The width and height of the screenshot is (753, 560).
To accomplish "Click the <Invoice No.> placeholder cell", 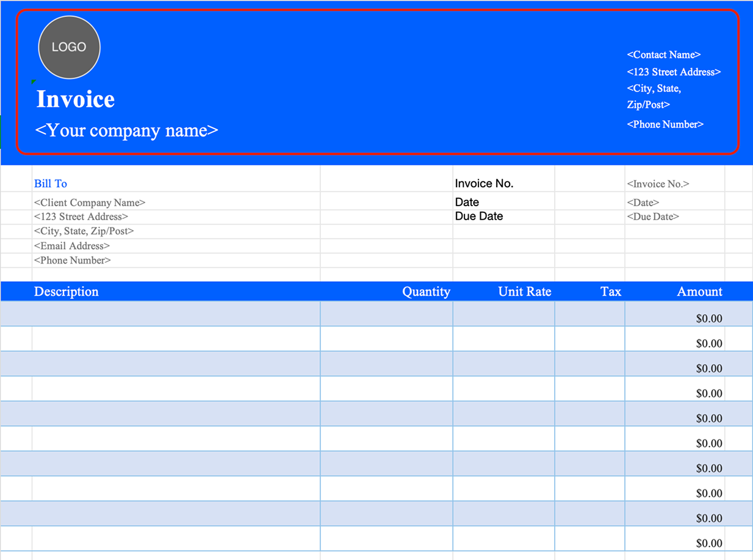I will pos(658,184).
